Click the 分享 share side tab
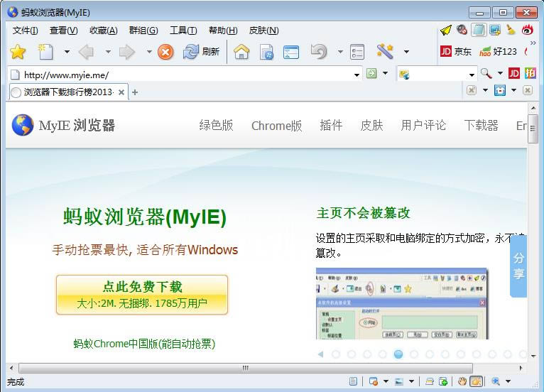The width and height of the screenshot is (544, 392). click(518, 266)
